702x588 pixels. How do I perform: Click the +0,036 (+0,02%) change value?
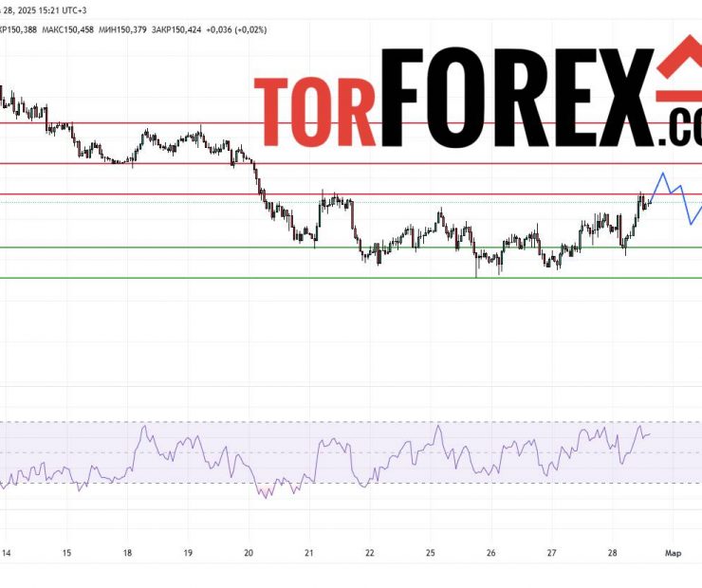click(236, 30)
